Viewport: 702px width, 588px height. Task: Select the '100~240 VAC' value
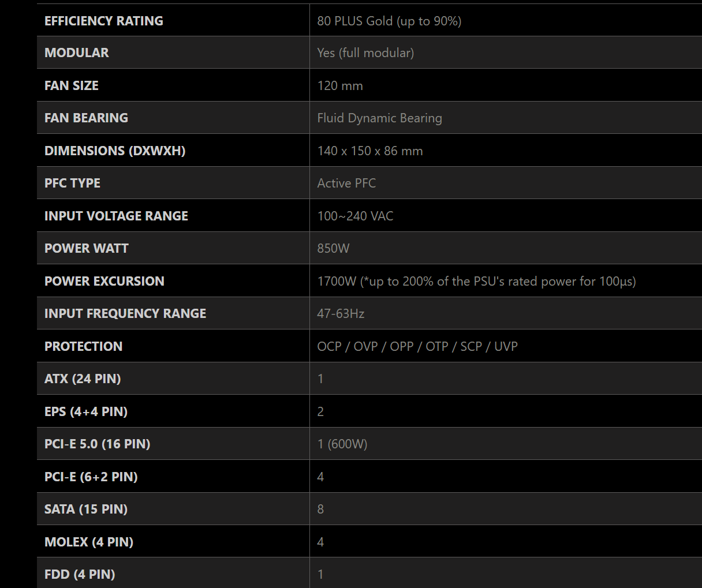pyautogui.click(x=355, y=216)
